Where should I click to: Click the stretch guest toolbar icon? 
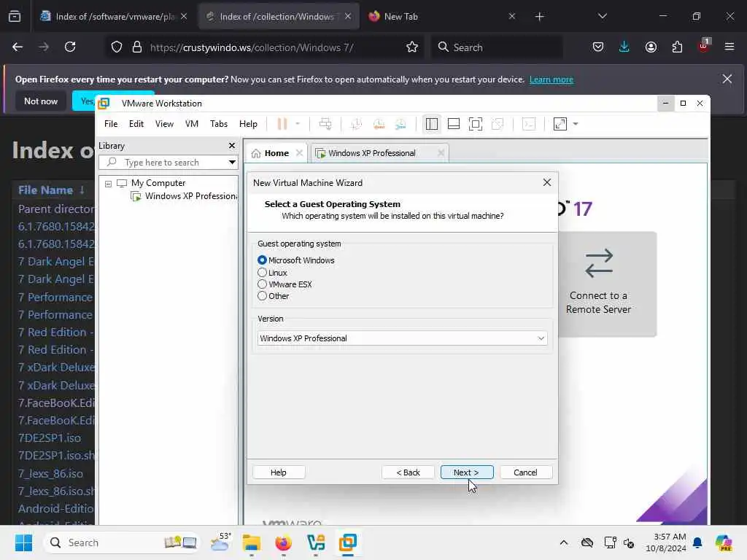coord(560,124)
